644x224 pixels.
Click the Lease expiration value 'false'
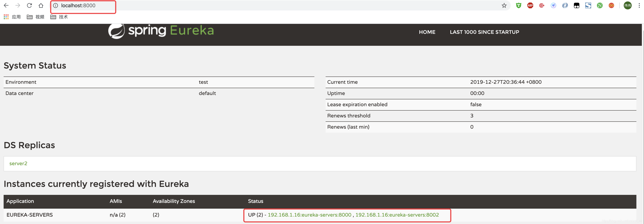tap(476, 104)
